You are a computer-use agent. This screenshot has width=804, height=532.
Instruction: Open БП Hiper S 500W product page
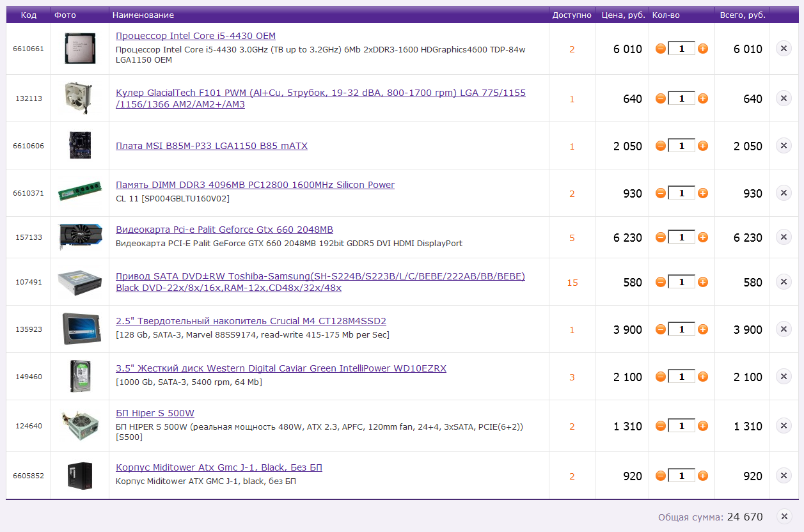(x=155, y=413)
